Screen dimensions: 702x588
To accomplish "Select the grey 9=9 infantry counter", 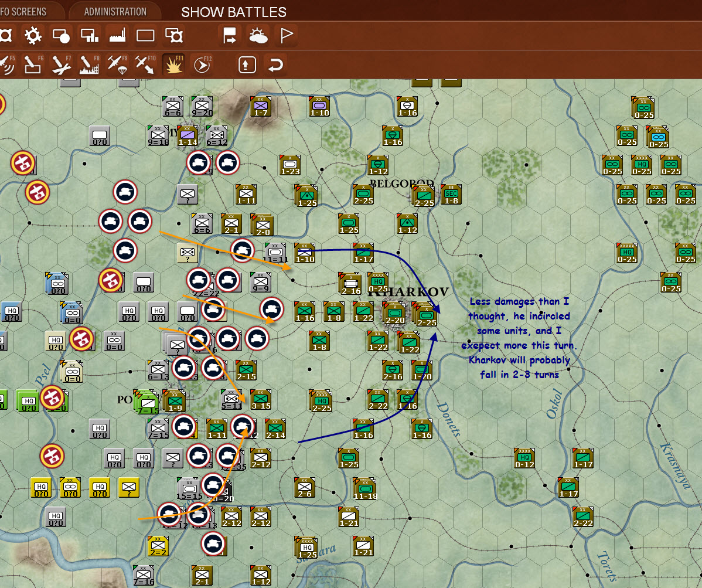I will point(261,282).
